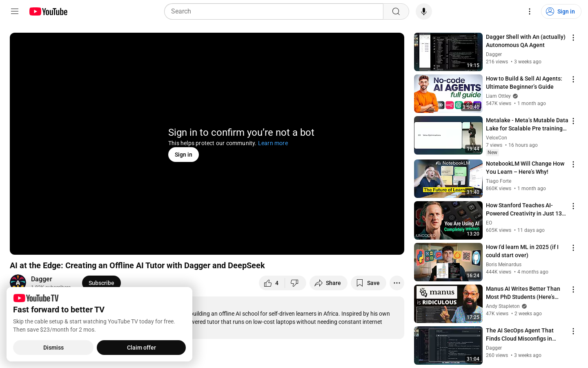Dislike the video with thumbs down
Viewport: 588px width, 368px height.
(295, 283)
